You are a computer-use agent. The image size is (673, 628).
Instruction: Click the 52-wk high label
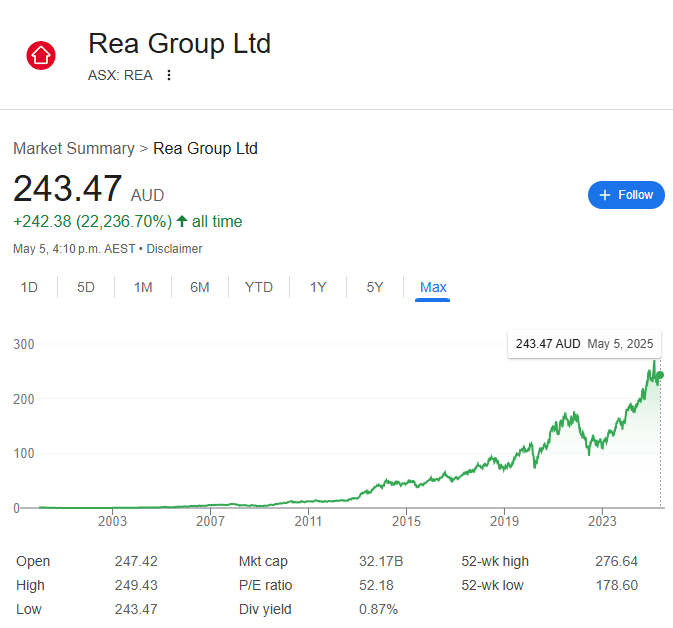495,561
